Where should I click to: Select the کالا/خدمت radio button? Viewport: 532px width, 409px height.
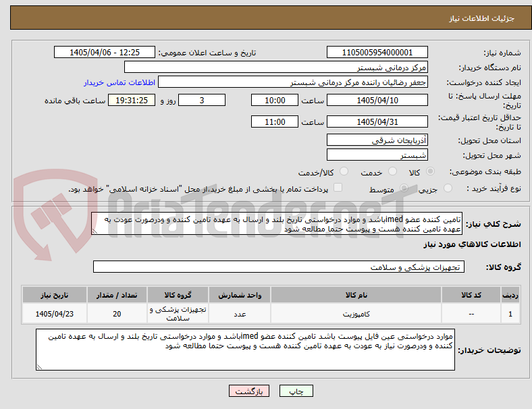(x=344, y=171)
